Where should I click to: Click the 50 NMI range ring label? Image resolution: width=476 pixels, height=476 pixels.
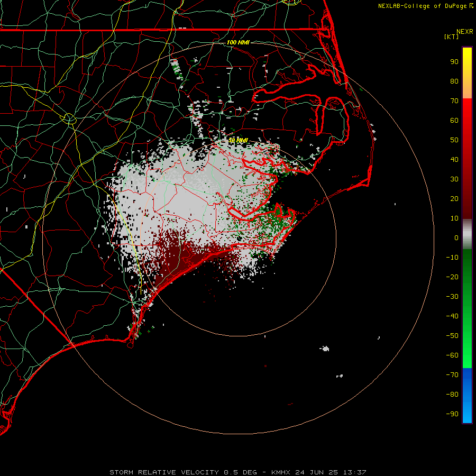coord(238,140)
